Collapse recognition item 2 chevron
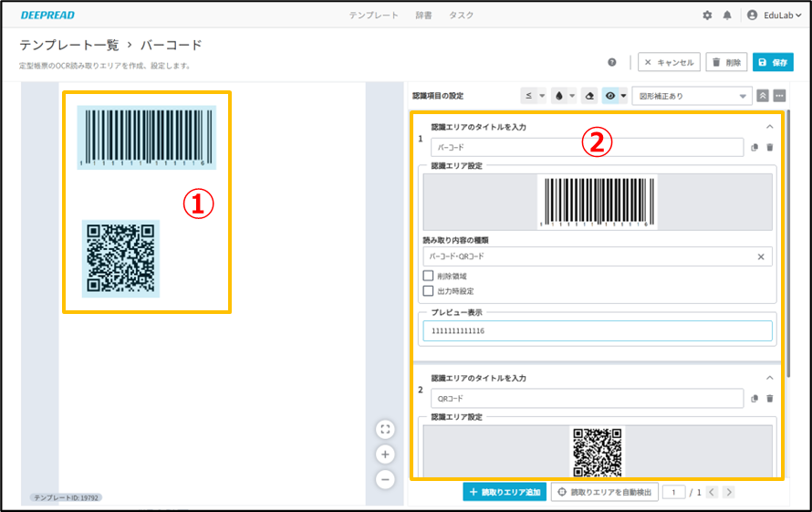 769,378
